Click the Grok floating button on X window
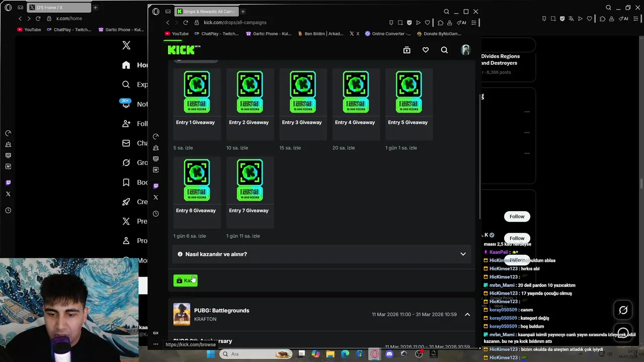The height and width of the screenshot is (362, 644). click(623, 310)
